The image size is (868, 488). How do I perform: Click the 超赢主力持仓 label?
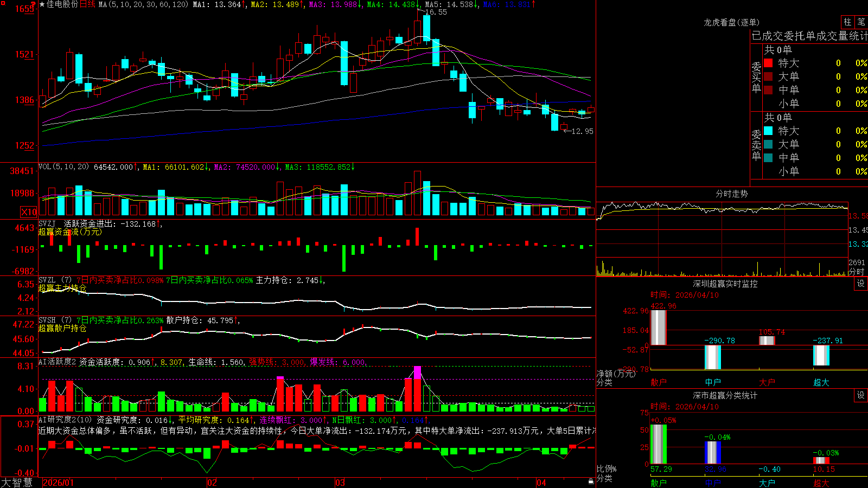pyautogui.click(x=62, y=288)
